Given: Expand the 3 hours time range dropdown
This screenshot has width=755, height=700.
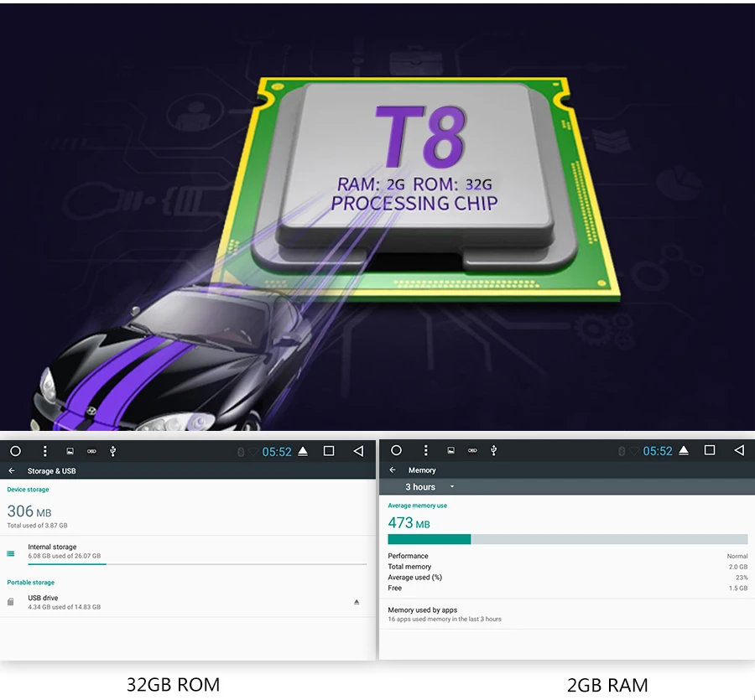Looking at the screenshot, I should (x=430, y=487).
